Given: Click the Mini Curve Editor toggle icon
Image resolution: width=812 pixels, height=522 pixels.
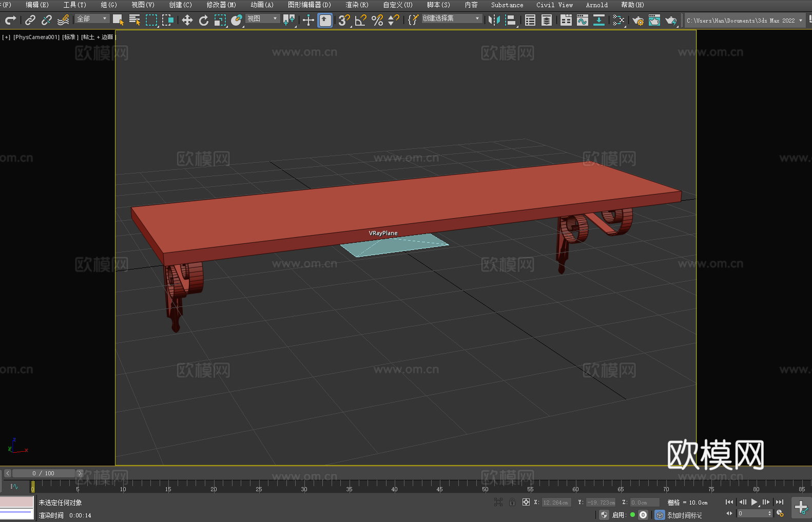Looking at the screenshot, I should tap(14, 486).
